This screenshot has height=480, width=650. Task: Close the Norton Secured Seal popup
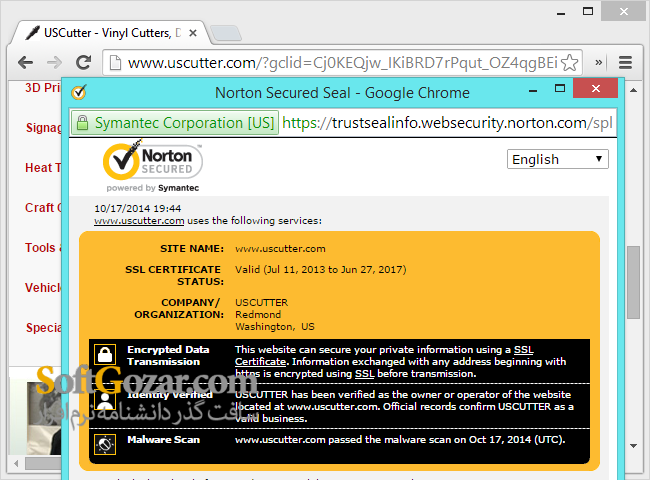tap(596, 88)
